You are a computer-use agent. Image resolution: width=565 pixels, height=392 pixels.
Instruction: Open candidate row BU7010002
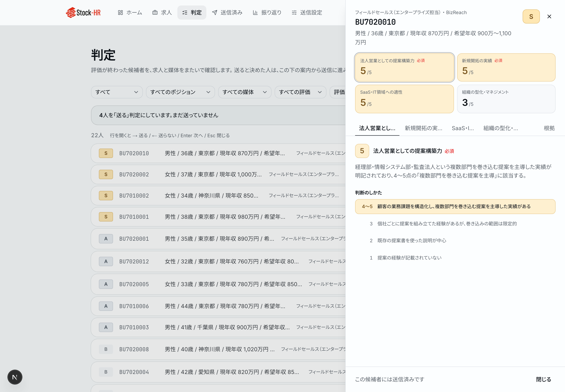coord(218,195)
